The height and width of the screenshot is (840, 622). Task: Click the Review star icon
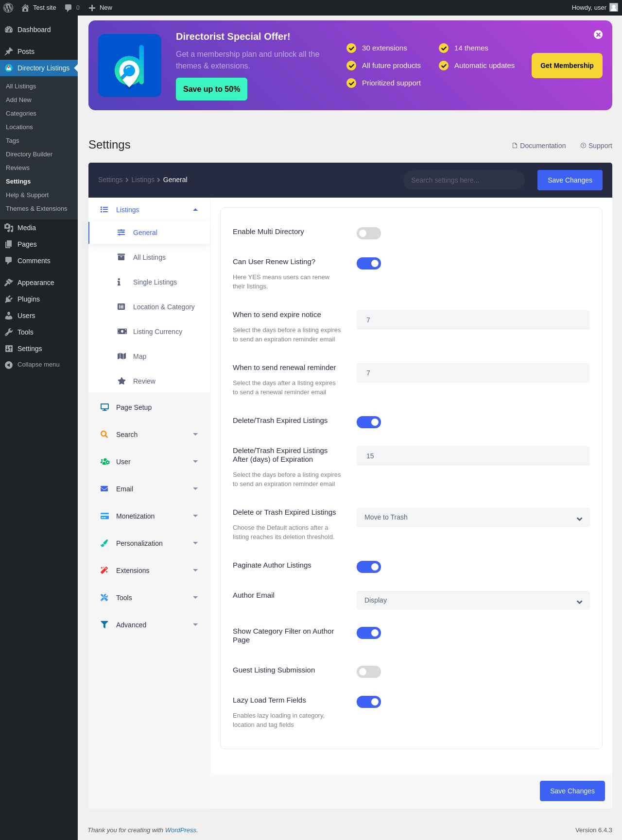tap(122, 381)
